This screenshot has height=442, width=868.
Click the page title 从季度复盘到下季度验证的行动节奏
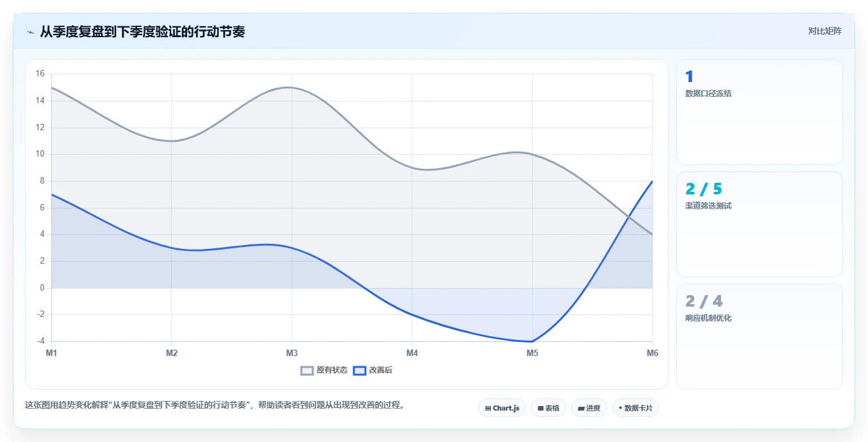click(142, 31)
